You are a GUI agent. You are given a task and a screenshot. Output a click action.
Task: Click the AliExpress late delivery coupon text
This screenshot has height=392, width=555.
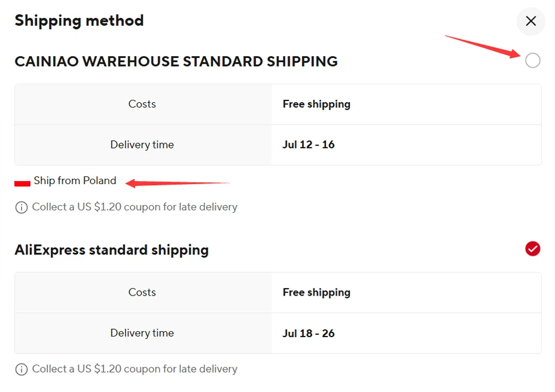coord(134,369)
